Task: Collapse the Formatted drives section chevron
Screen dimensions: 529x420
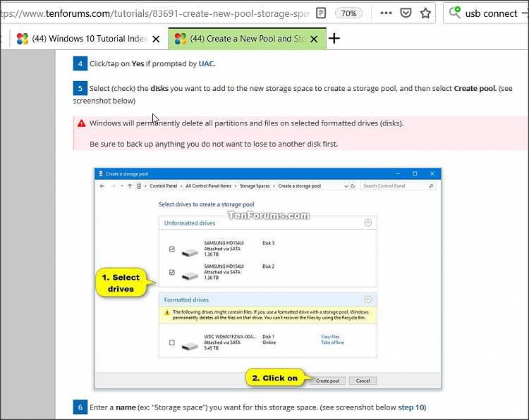Action: (x=367, y=299)
